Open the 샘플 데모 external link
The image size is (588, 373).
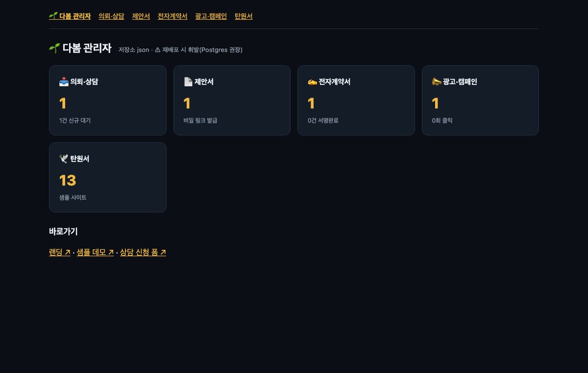pos(95,252)
